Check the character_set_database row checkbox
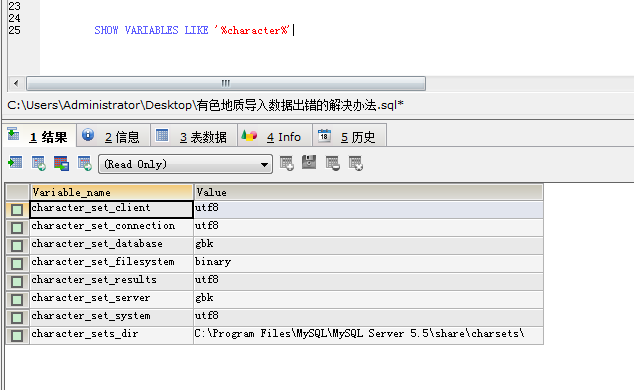The width and height of the screenshot is (634, 390). coord(17,246)
